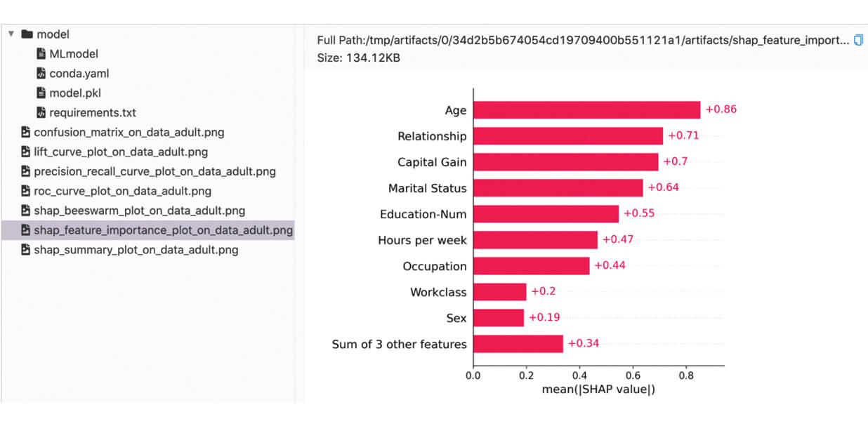Open conda.yaml artifact
The width and height of the screenshot is (868, 426).
click(x=79, y=73)
